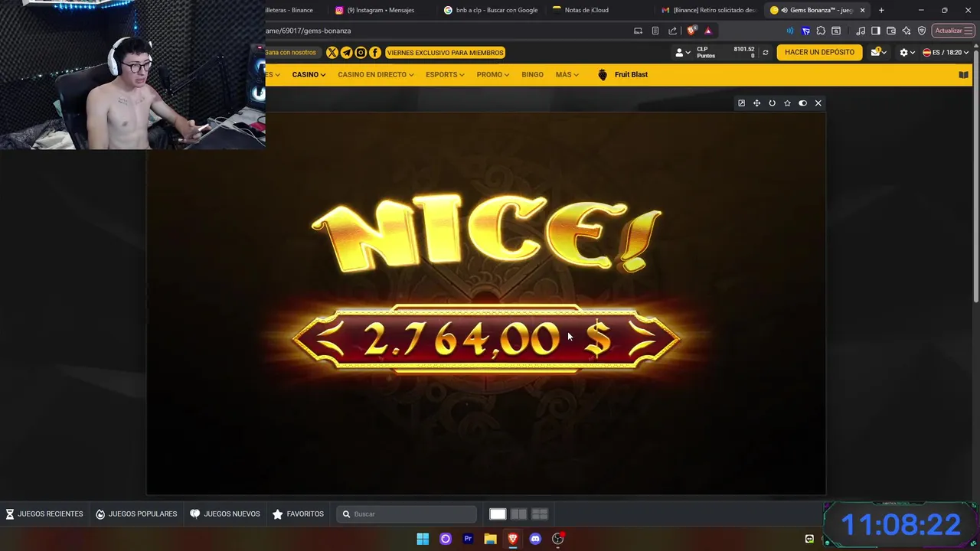
Task: Reload the Gems Bonanza game
Action: pos(772,103)
